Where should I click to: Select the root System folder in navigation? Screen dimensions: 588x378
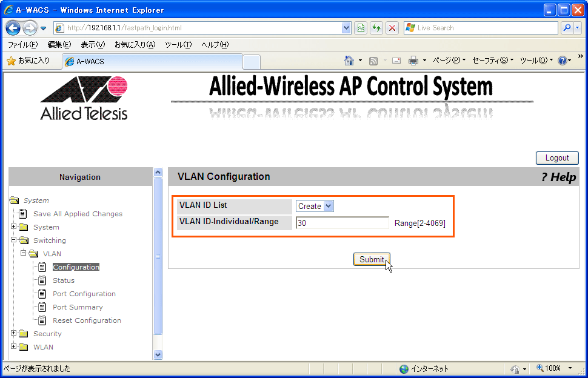36,201
